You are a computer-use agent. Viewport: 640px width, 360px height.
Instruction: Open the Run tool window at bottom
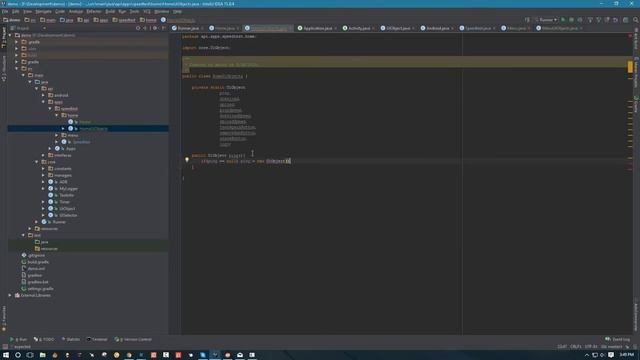coord(18,339)
